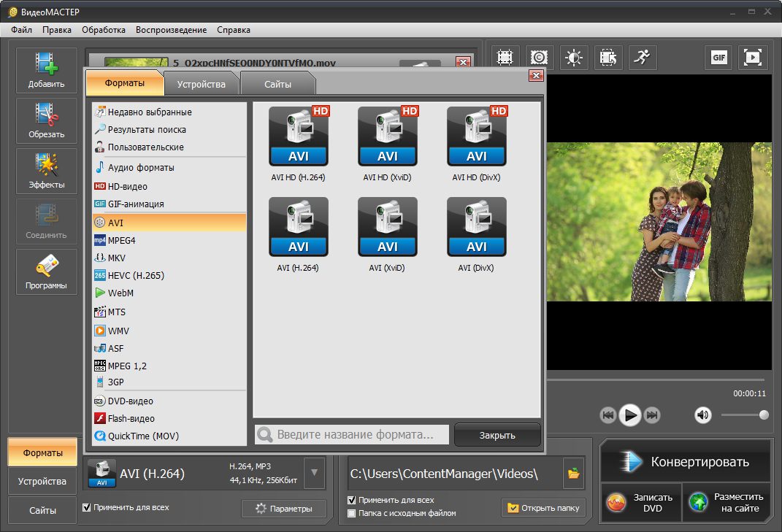Click the format name search field
The width and height of the screenshot is (782, 532).
[x=352, y=434]
